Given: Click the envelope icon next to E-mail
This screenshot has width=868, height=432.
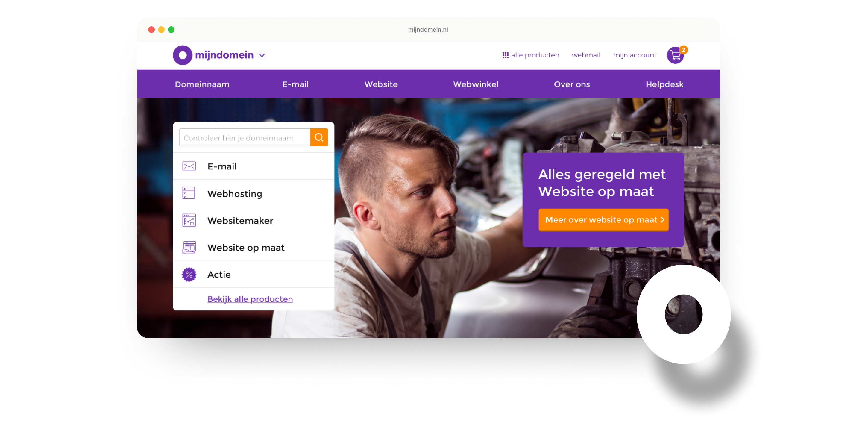Looking at the screenshot, I should (x=189, y=166).
